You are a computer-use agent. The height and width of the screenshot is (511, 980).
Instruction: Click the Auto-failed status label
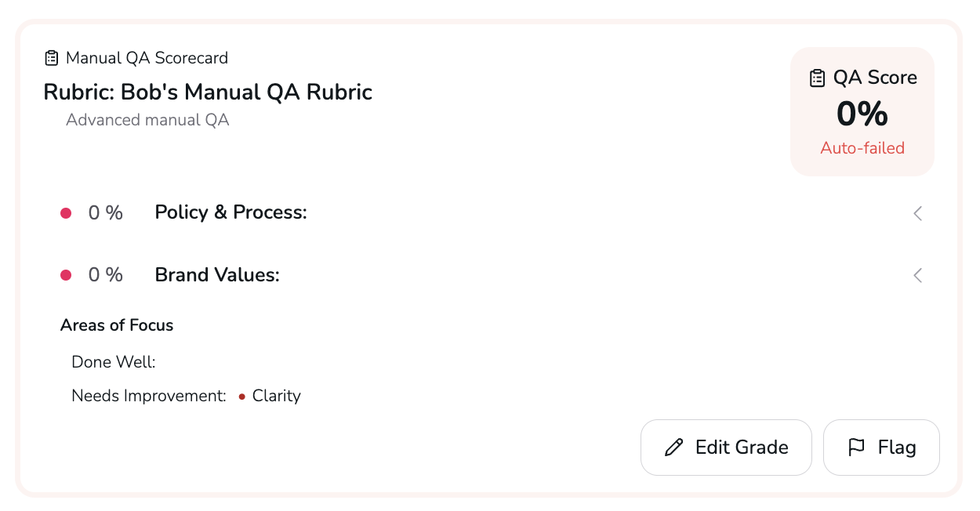(x=862, y=148)
